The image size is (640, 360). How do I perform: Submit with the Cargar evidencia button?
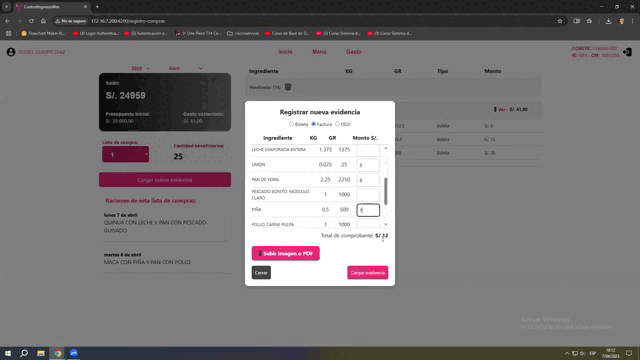tap(368, 273)
